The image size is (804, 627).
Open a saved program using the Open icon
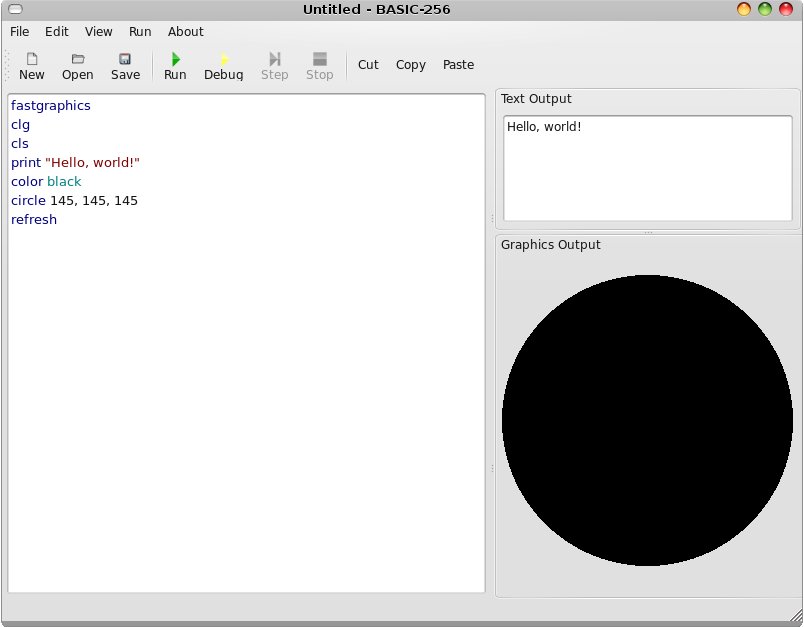77,65
